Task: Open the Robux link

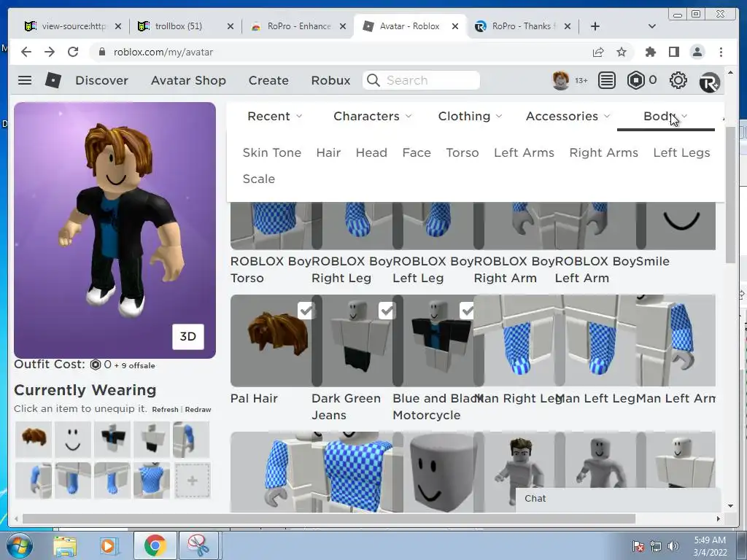Action: click(x=330, y=80)
